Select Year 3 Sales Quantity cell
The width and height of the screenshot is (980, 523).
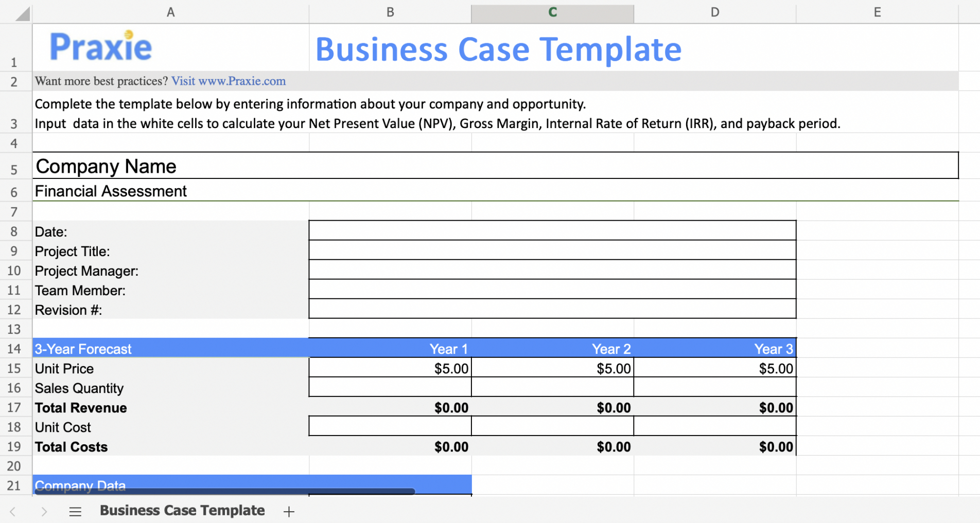(715, 387)
